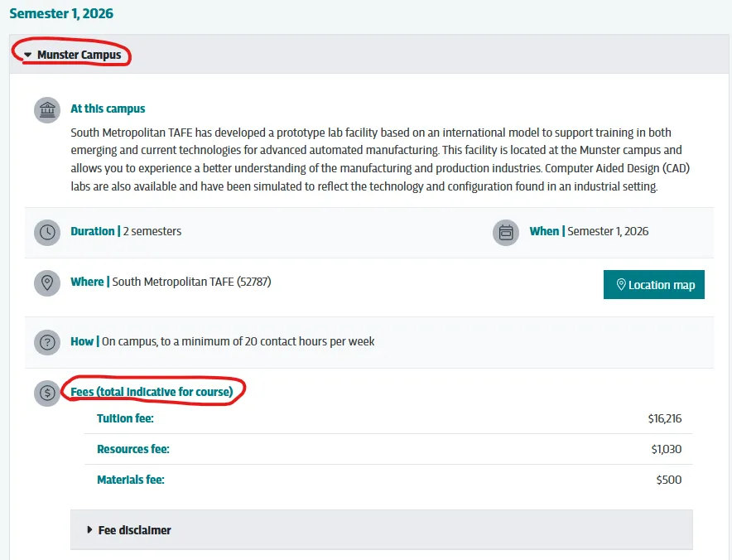
Task: Click the calendar icon next to When
Action: 506,232
